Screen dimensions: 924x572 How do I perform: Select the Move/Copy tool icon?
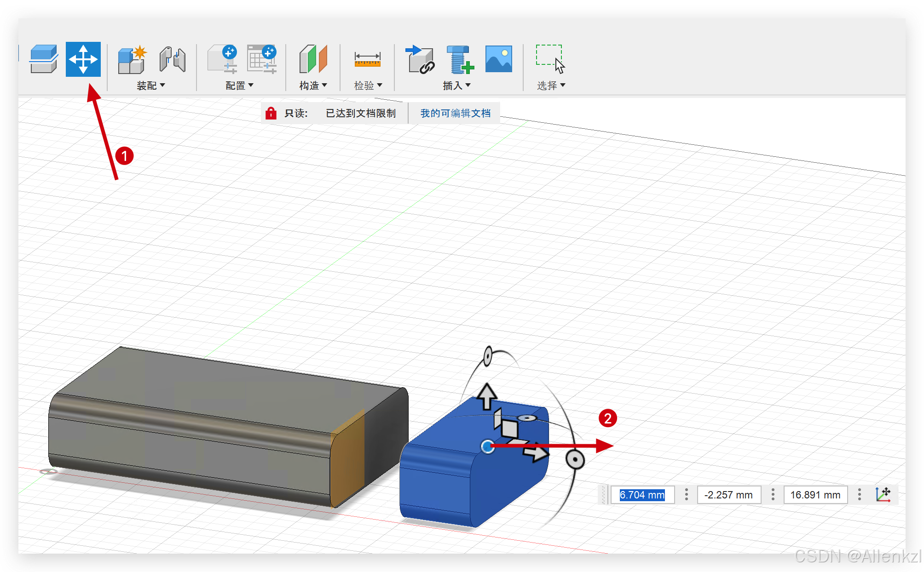point(83,59)
